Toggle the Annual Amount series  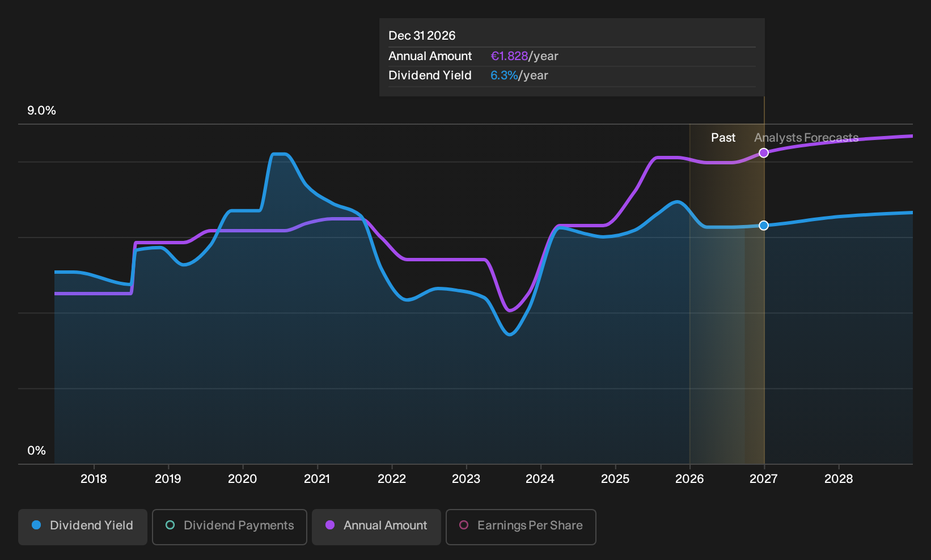click(x=376, y=527)
